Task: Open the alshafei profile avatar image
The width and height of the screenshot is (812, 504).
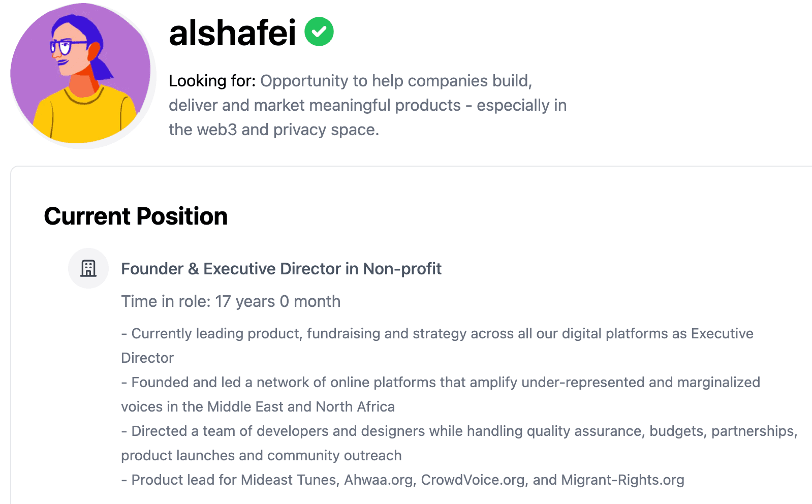Action: coord(80,74)
